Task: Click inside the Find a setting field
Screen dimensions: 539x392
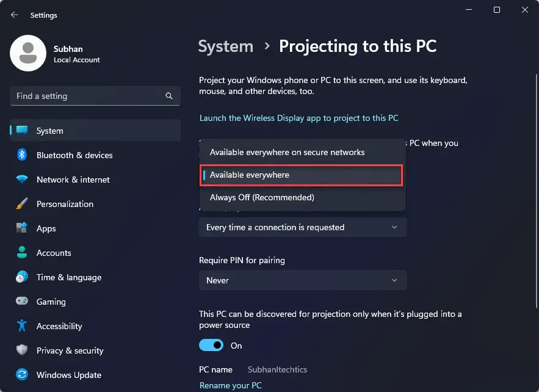Action: (92, 96)
